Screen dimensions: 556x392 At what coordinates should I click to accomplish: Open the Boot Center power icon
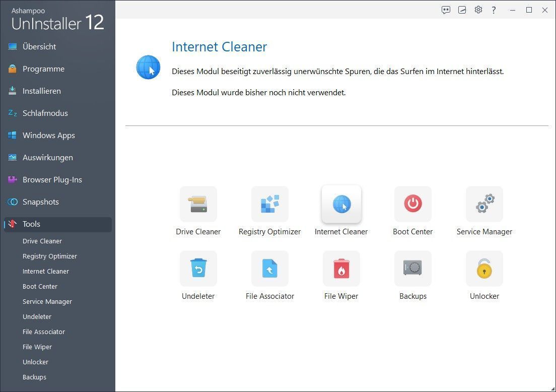pyautogui.click(x=412, y=204)
